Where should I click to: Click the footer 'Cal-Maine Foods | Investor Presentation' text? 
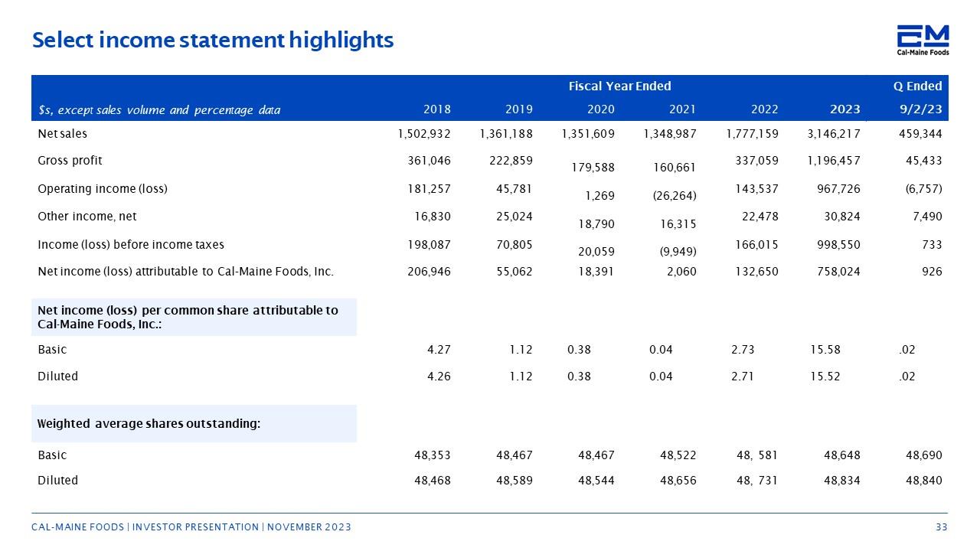tap(191, 527)
